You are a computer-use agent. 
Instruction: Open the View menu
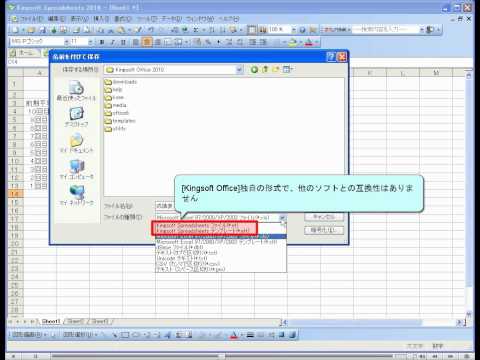pos(79,19)
